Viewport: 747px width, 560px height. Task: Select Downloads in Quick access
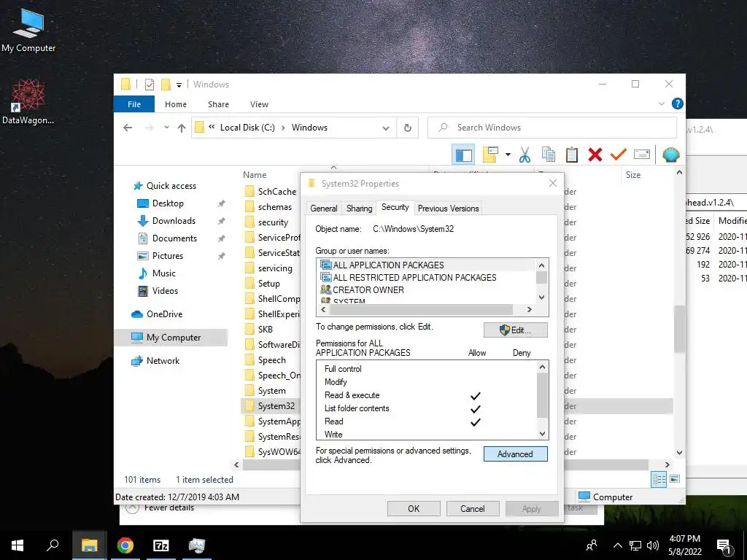[x=174, y=221]
